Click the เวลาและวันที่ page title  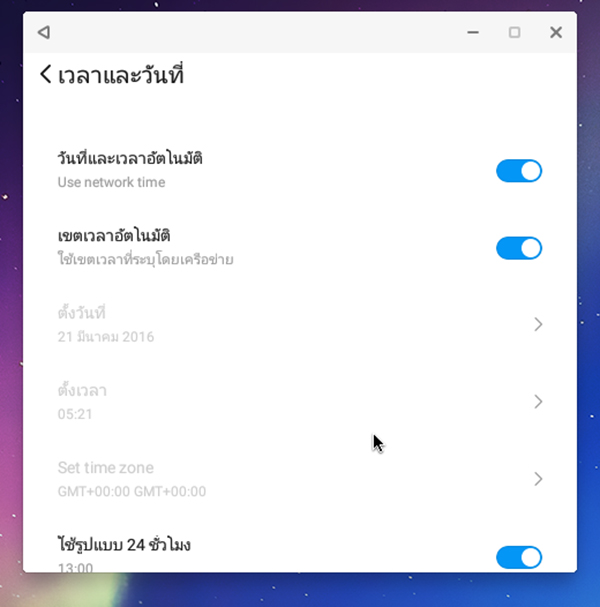(120, 74)
